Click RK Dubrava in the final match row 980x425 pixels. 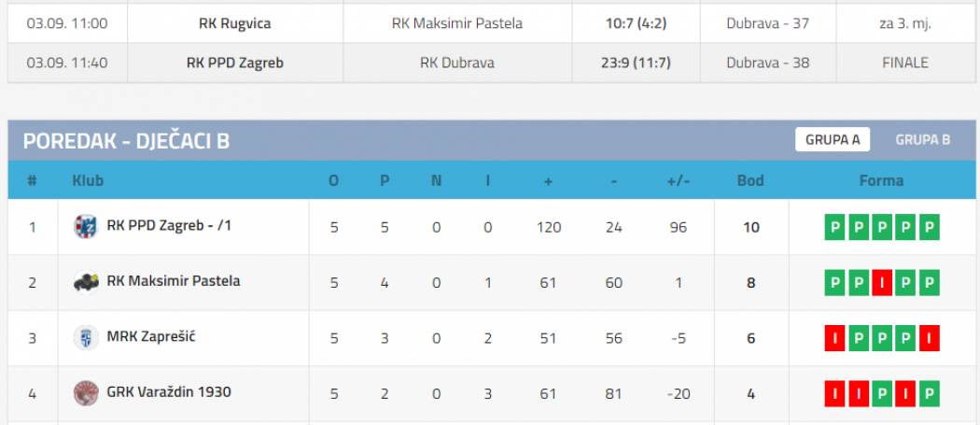457,63
